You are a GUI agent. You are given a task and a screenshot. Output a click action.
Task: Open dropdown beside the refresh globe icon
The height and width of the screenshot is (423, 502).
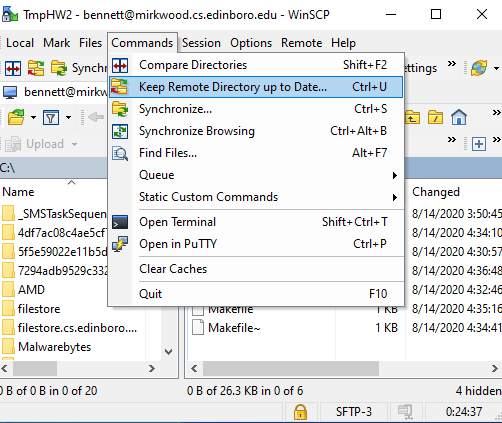point(496,68)
